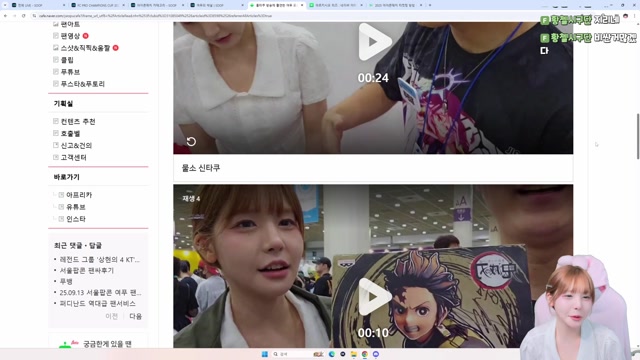
Task: Click the browser back arrow
Action: tap(5, 16)
